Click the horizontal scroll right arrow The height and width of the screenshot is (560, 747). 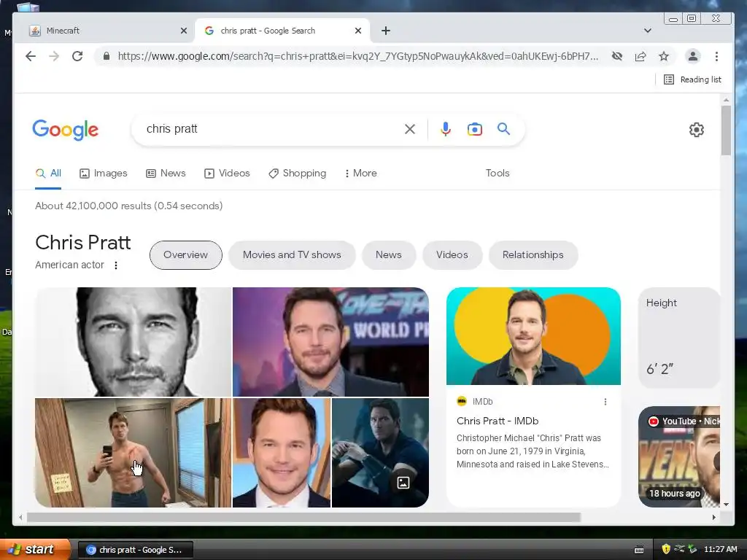click(x=713, y=517)
